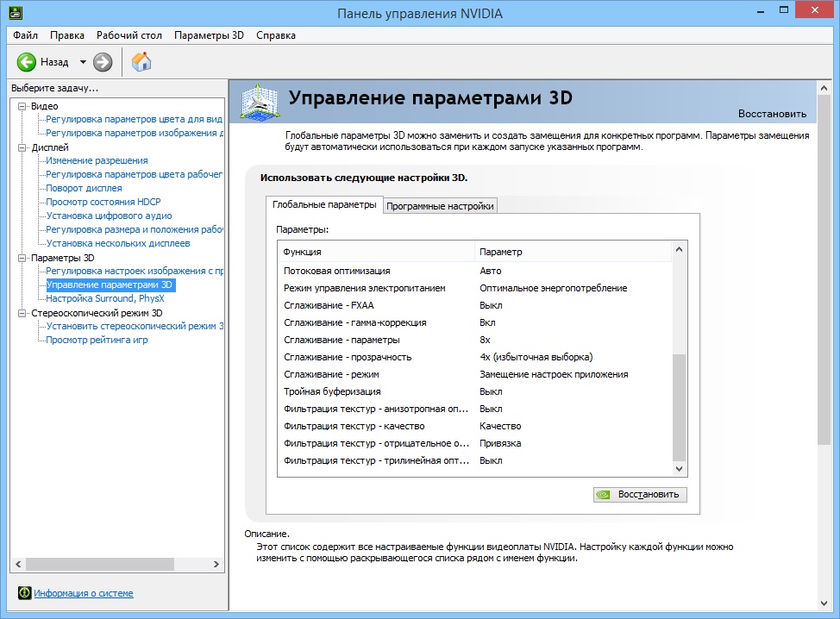Image resolution: width=840 pixels, height=619 pixels.
Task: Select the Потоковая оптимизация row
Action: [474, 271]
